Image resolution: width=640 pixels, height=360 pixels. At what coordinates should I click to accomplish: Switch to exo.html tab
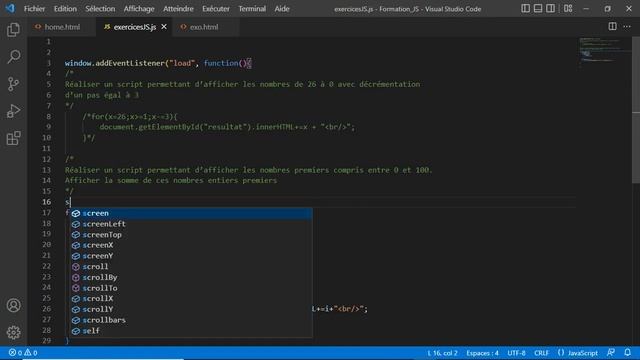coord(204,27)
